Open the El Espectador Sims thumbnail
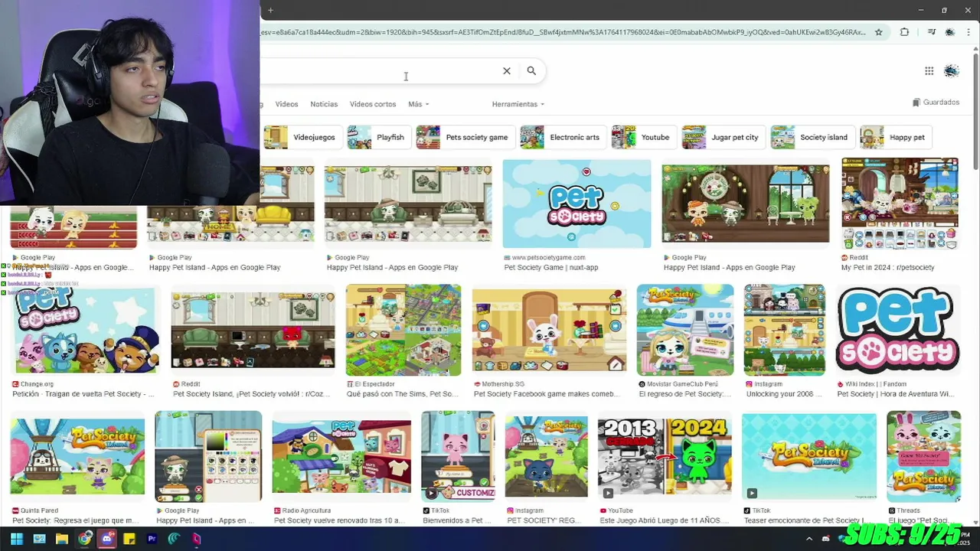Screen dimensions: 980x551 [403, 330]
